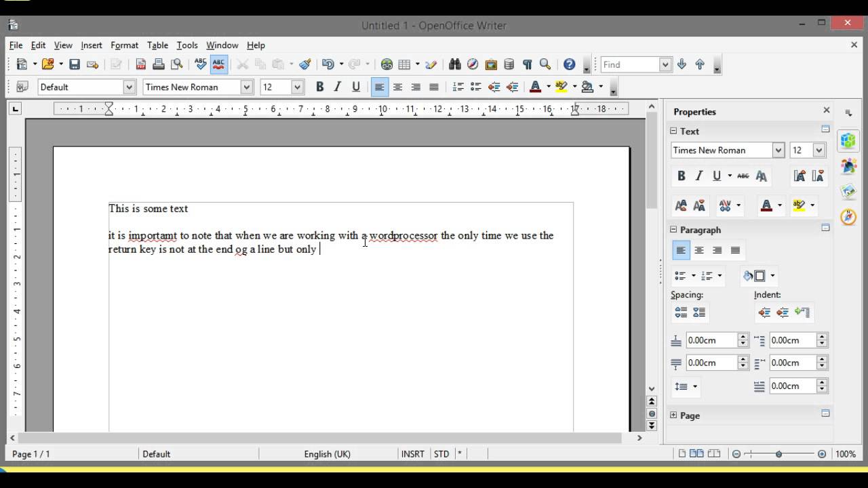Open Font Color dropdown in sidebar

[780, 205]
